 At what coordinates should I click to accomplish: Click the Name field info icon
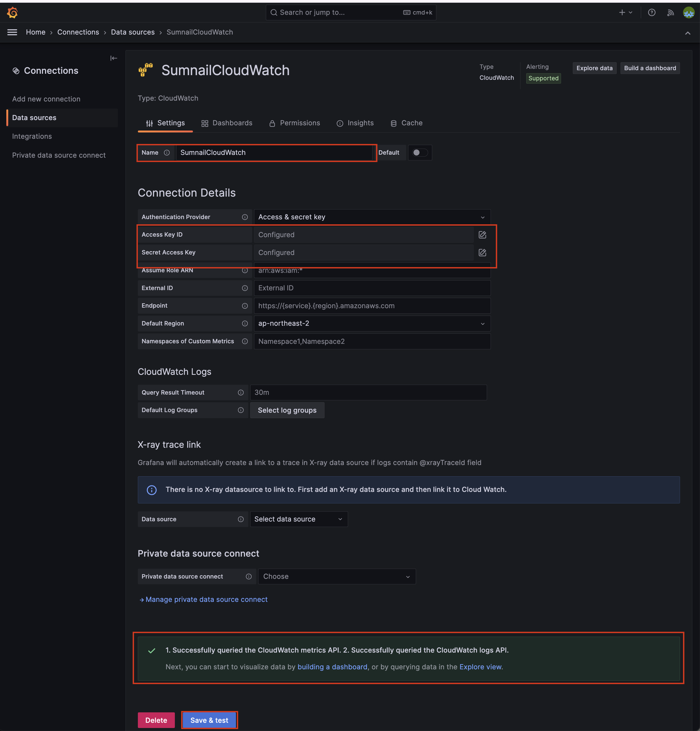pos(167,152)
